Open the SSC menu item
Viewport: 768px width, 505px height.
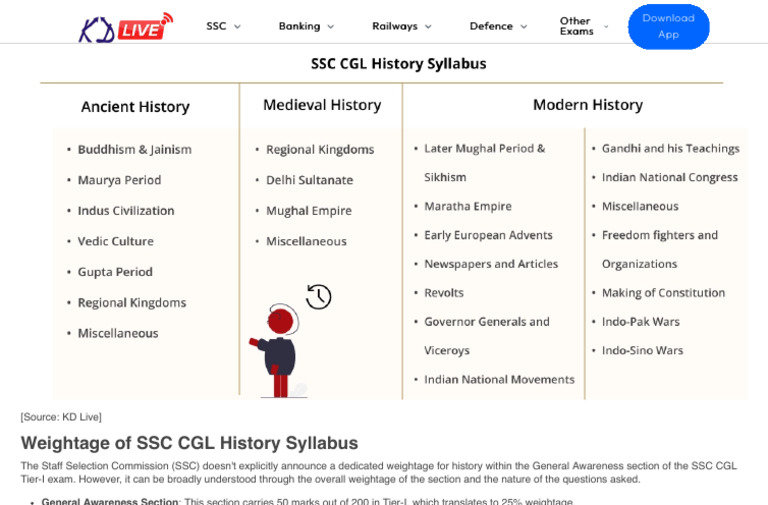tap(216, 26)
